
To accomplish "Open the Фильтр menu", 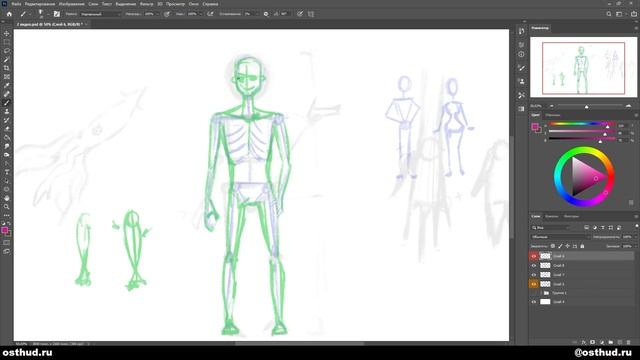I will click(x=146, y=4).
